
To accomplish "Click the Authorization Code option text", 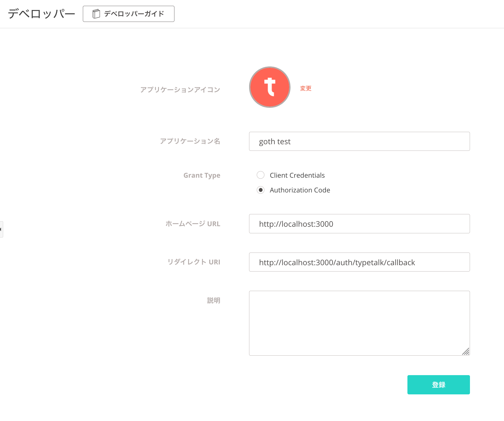I will coord(300,190).
